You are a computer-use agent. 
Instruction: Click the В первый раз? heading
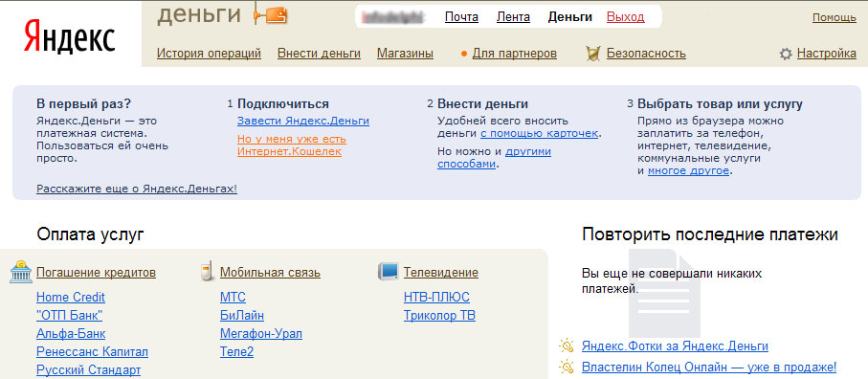pyautogui.click(x=84, y=104)
